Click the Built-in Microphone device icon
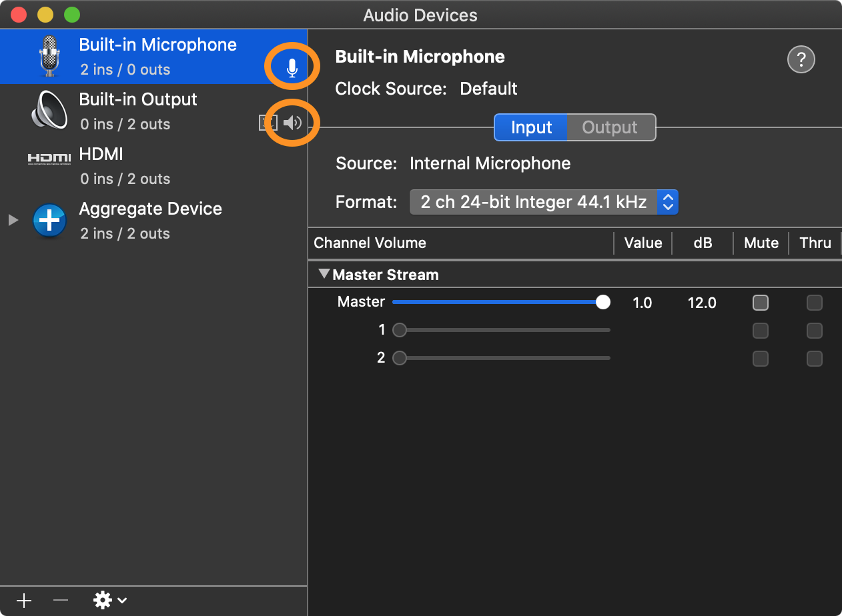The image size is (842, 616). pos(49,56)
